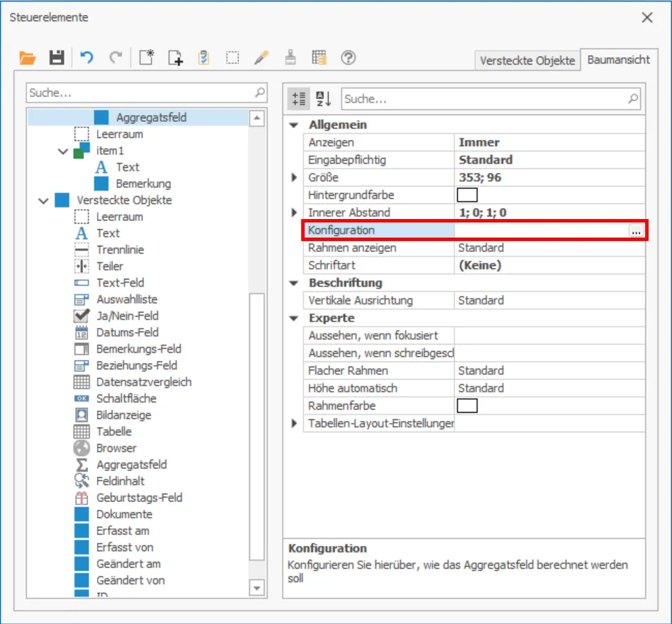This screenshot has height=624, width=672.
Task: Open the table grid toolbar icon
Action: coord(319,57)
